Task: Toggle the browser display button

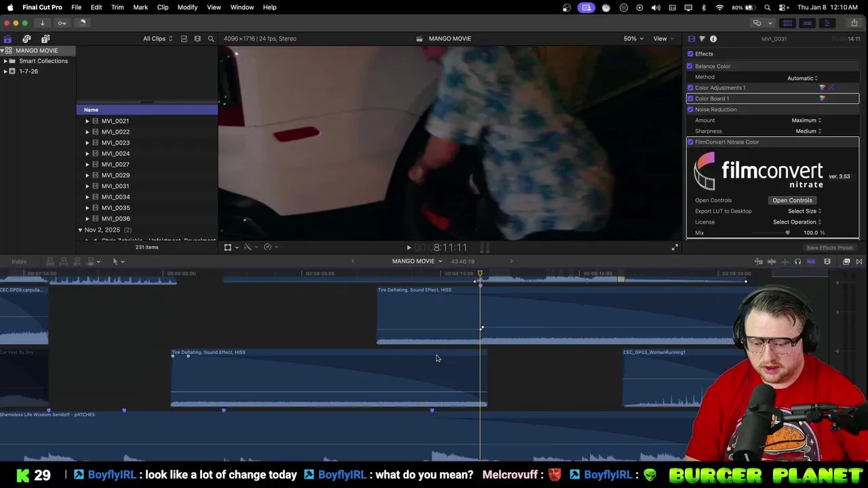Action: (787, 23)
